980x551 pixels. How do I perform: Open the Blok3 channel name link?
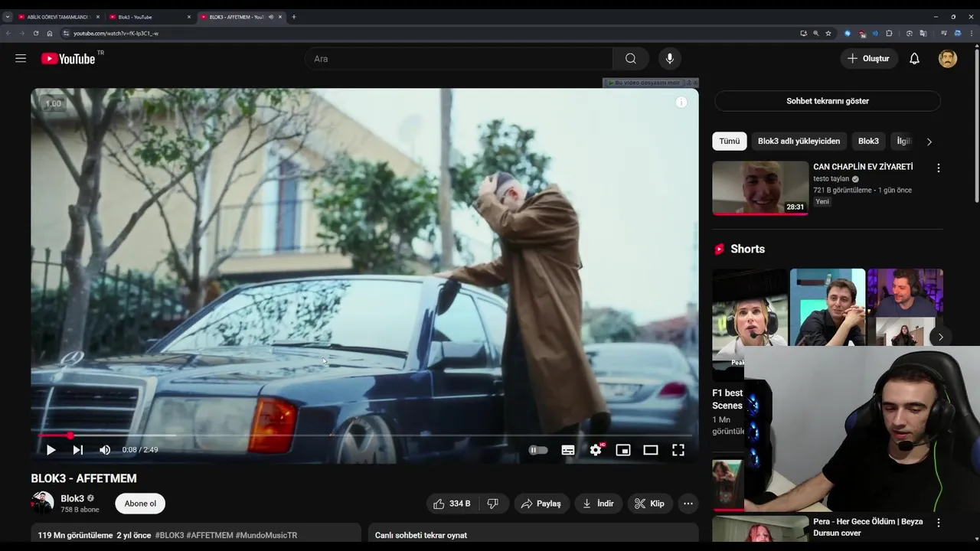[73, 498]
